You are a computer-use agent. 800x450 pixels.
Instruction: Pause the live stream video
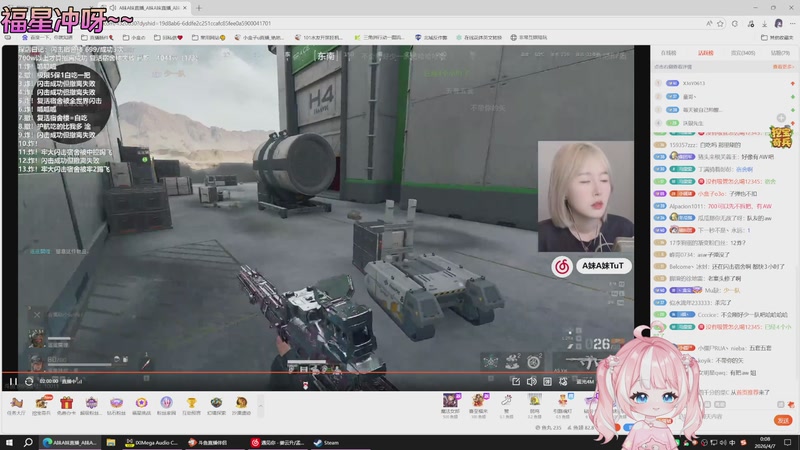13,381
